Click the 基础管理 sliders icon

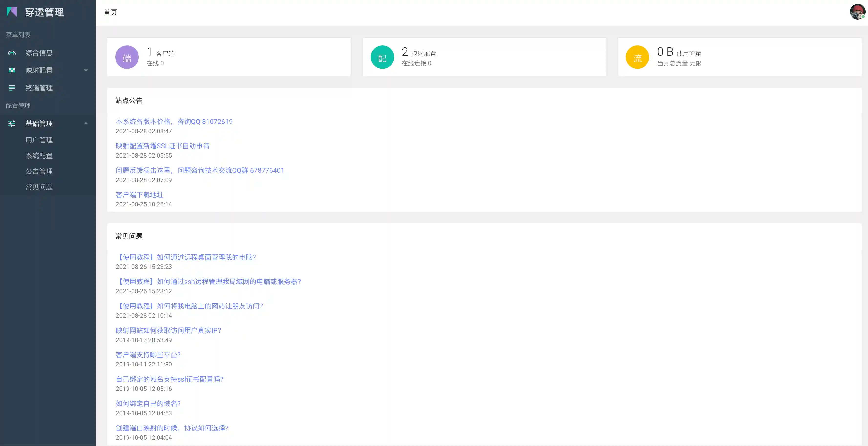coord(12,123)
